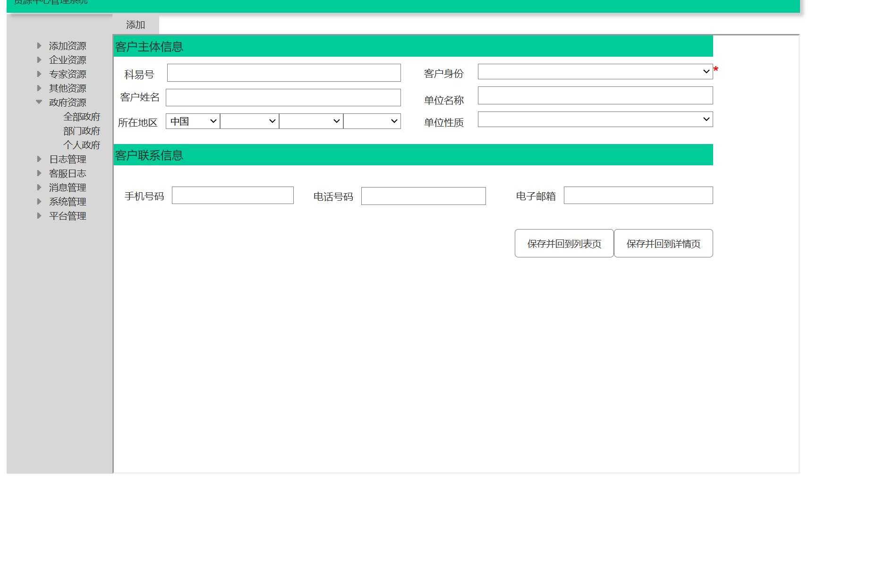Screen dimensions: 894x588
Task: Click the 电子邮箱 input field
Action: (x=638, y=195)
